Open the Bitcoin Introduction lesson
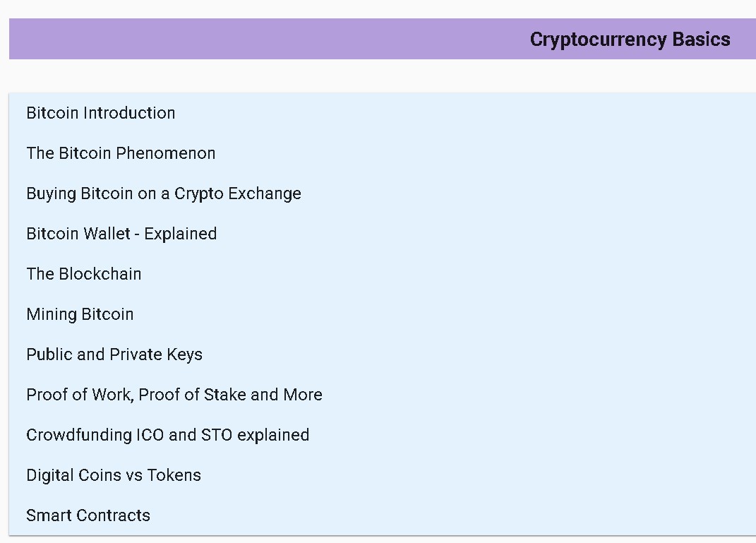756x543 pixels. pos(101,113)
